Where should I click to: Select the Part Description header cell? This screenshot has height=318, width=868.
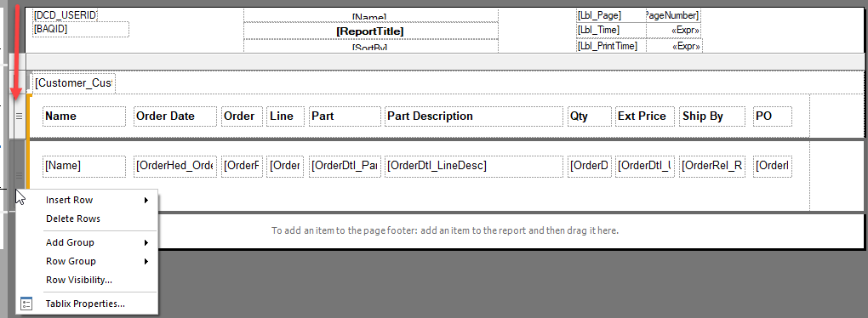pos(474,116)
